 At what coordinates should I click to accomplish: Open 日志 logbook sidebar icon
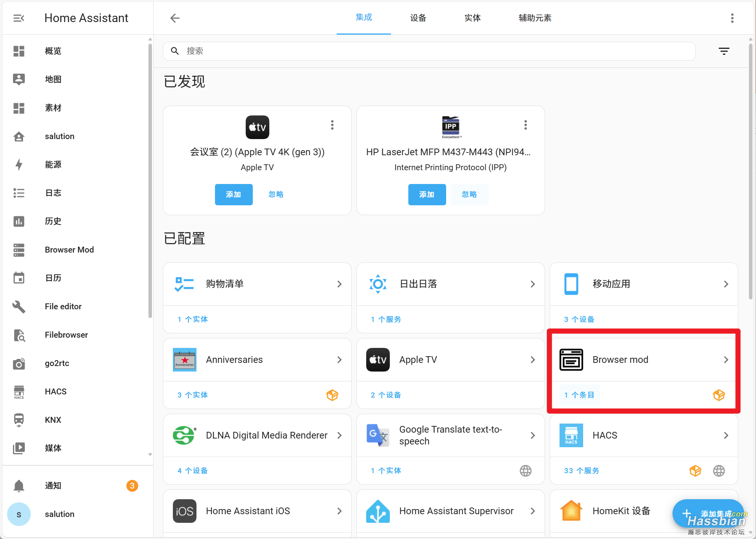click(19, 193)
